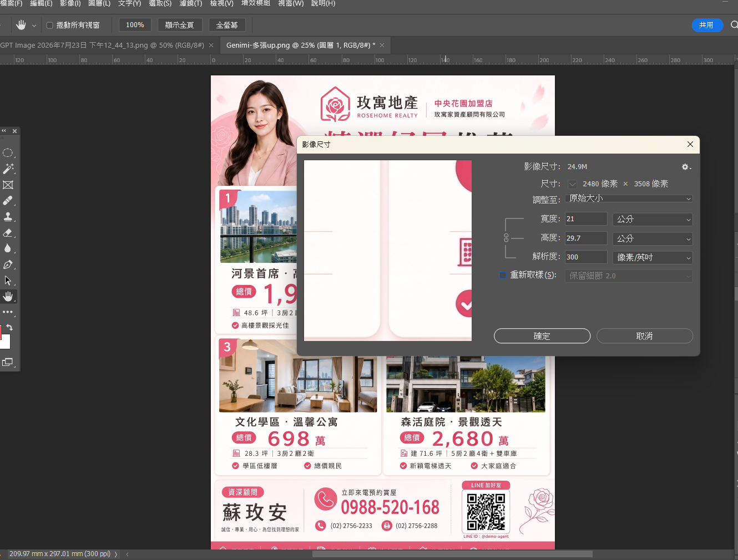Open Hand tool preset picker icon
738x560 pixels.
point(21,25)
